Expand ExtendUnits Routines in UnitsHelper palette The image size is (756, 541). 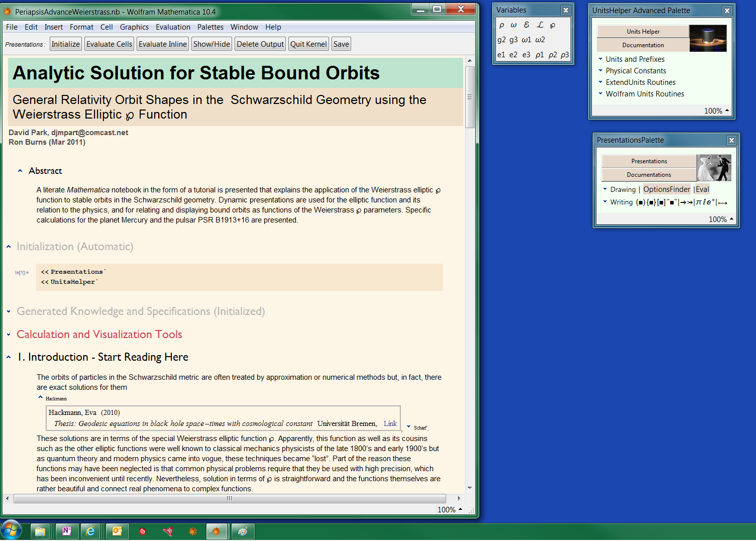tap(600, 82)
